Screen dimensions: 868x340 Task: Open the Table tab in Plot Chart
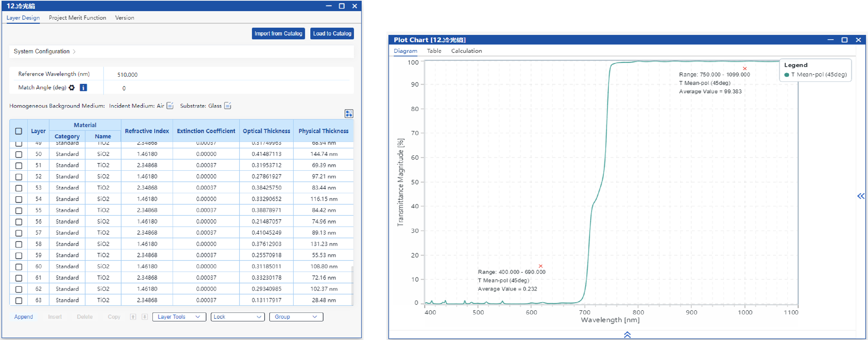(434, 51)
